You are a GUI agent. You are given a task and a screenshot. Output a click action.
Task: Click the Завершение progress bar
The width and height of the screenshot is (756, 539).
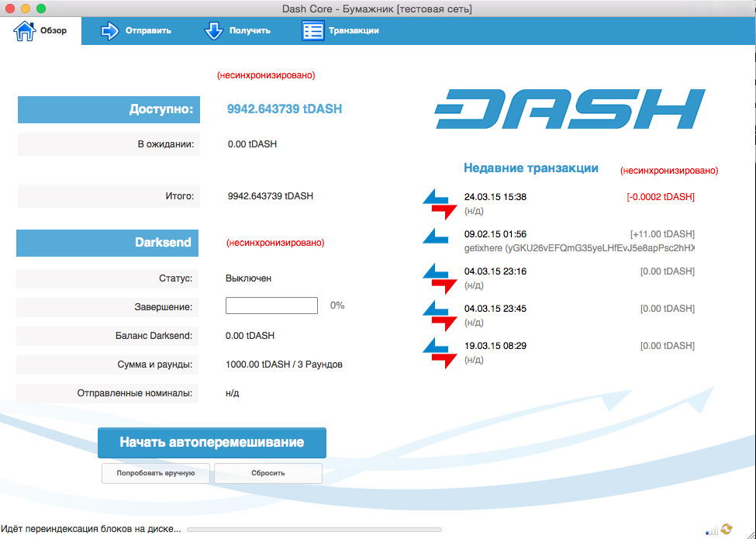tap(271, 306)
